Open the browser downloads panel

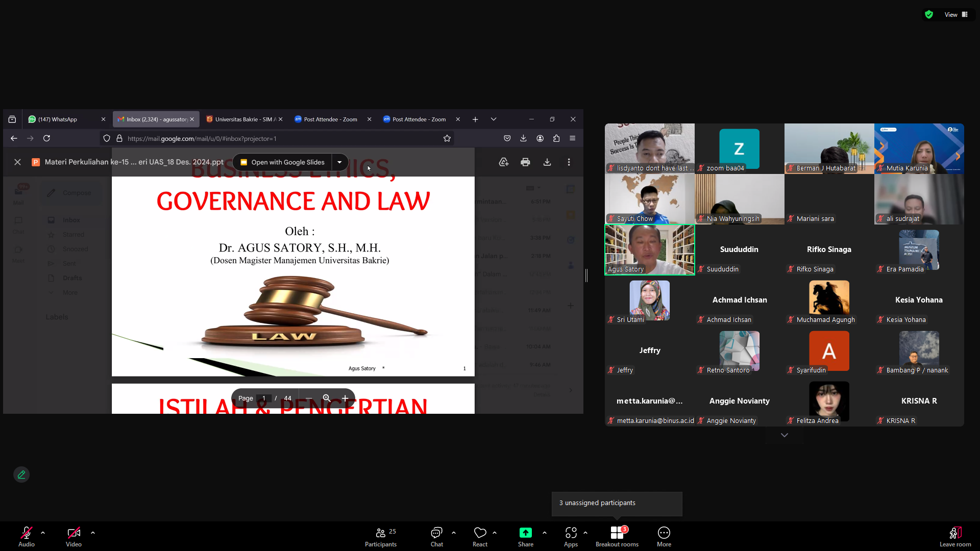coord(523,138)
